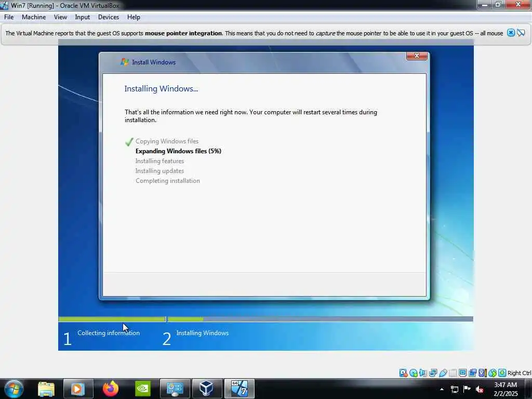Click the Win7 VM taskbar button
This screenshot has width=532, height=399.
pos(239,389)
